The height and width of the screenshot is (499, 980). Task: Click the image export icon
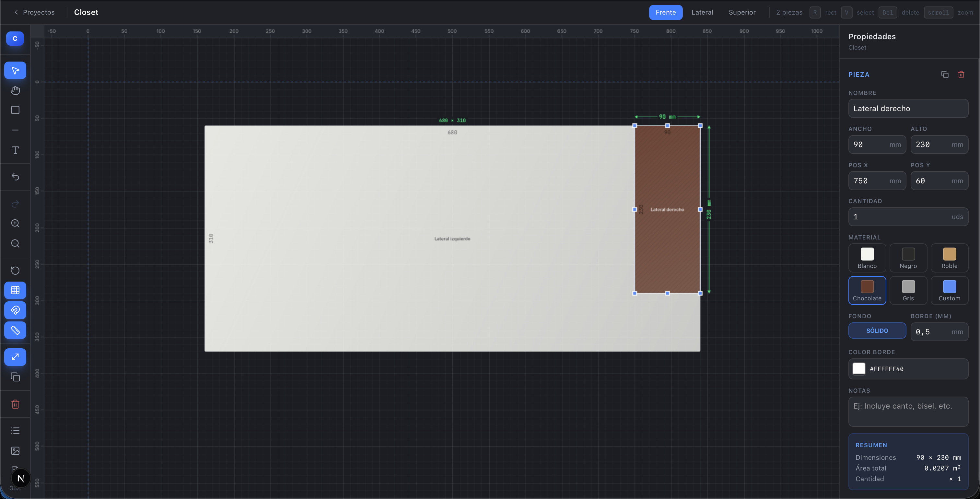pos(15,451)
